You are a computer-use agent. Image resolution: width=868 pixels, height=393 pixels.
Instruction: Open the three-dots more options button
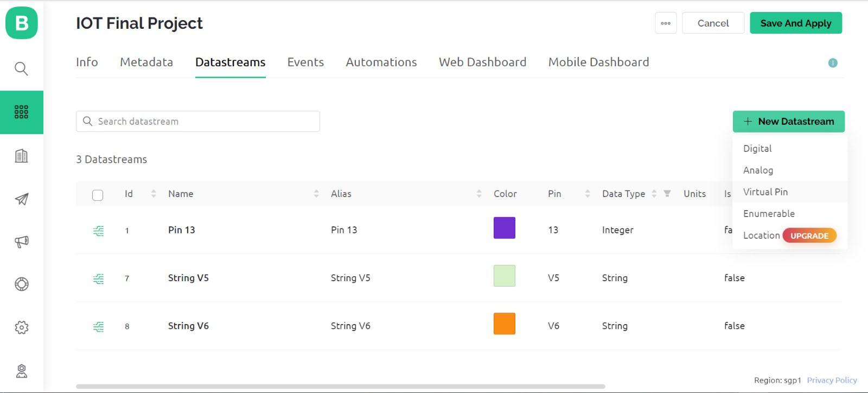[666, 23]
